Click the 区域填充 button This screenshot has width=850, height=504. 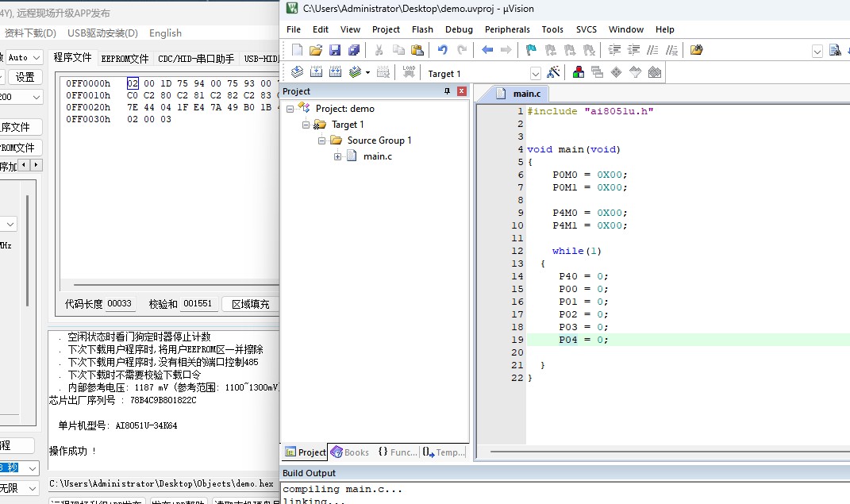(251, 304)
